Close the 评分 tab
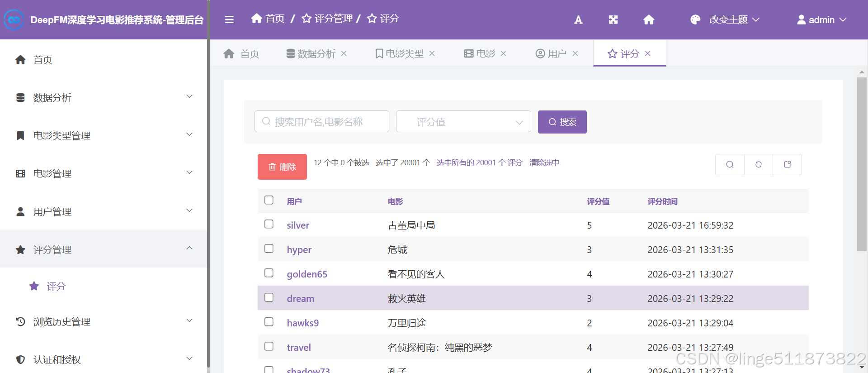Screen dimensions: 868x373 click(x=647, y=53)
